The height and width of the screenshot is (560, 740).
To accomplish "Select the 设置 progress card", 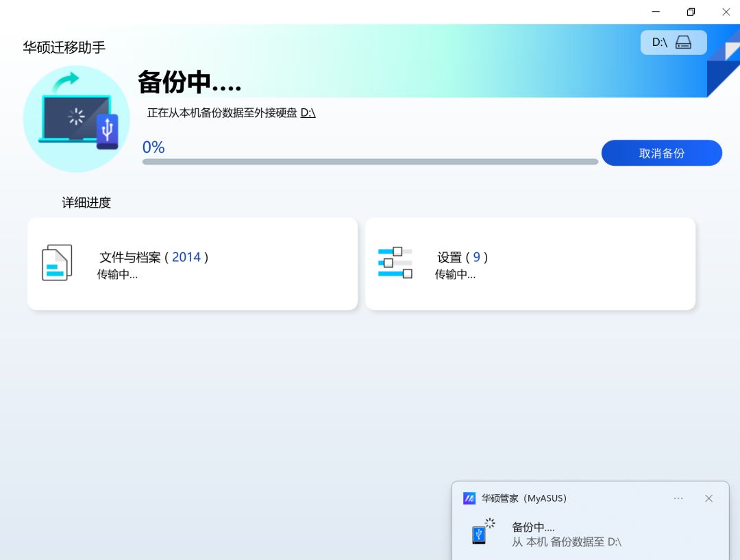I will [530, 263].
